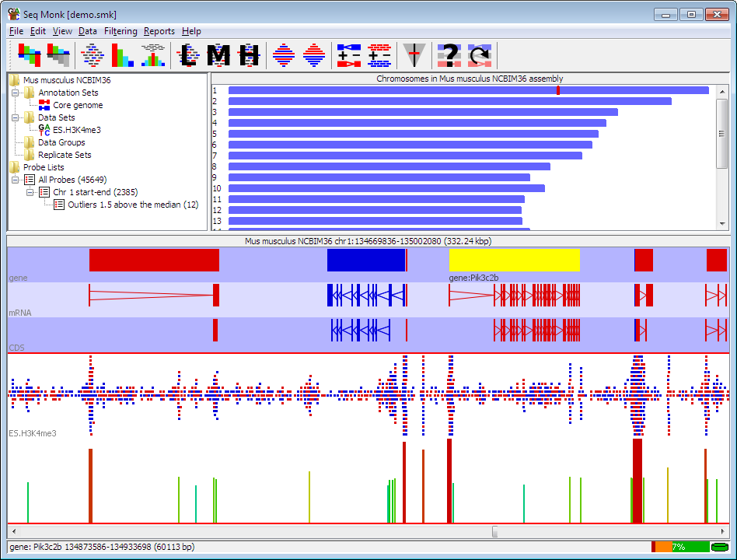This screenshot has width=737, height=560.
Task: Click the yellow Pik3c2b gene block
Action: pos(514,260)
